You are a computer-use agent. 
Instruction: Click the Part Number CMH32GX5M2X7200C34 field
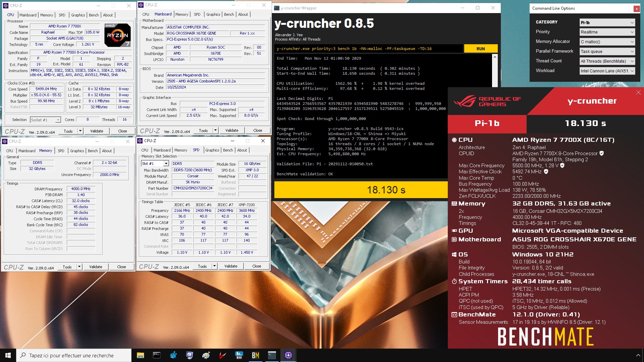click(x=193, y=188)
